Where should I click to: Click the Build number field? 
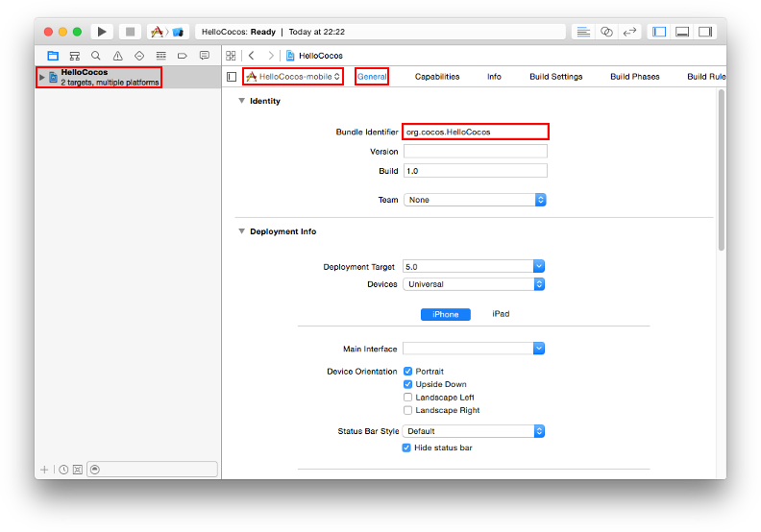(x=476, y=171)
